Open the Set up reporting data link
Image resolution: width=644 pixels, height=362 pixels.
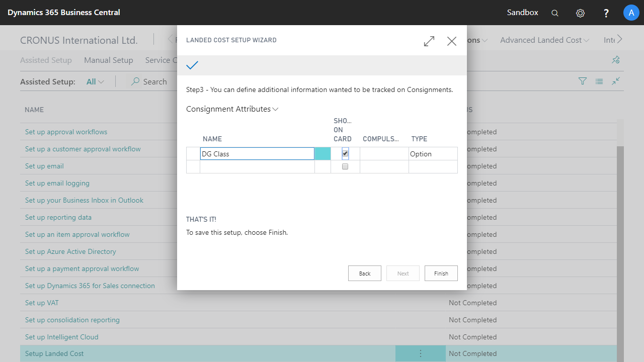pyautogui.click(x=58, y=217)
